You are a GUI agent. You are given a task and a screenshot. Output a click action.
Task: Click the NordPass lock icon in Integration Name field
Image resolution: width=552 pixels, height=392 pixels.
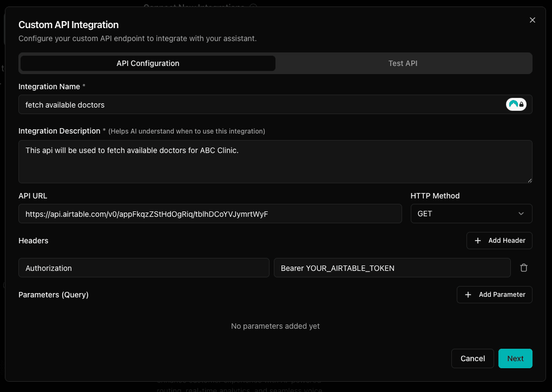coord(516,104)
